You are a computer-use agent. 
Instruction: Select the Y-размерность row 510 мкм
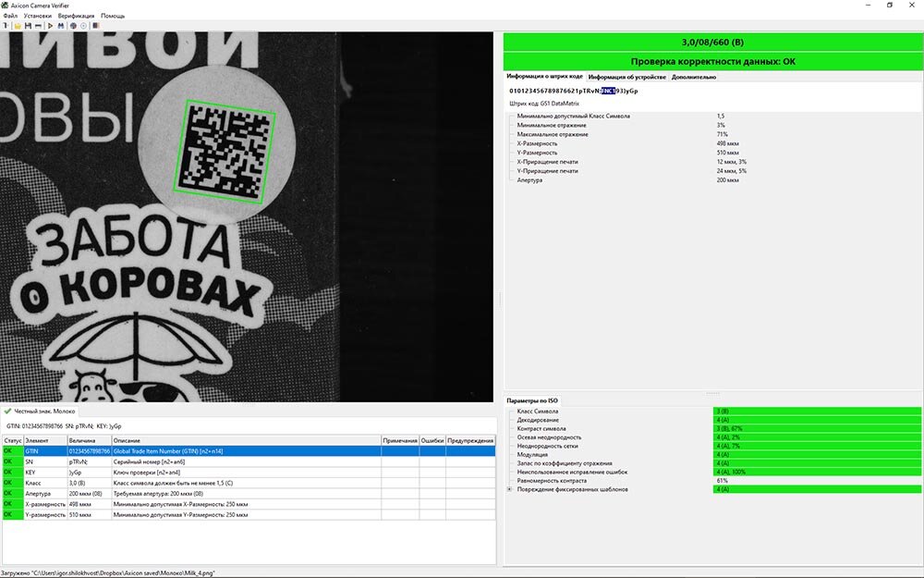tap(249, 515)
